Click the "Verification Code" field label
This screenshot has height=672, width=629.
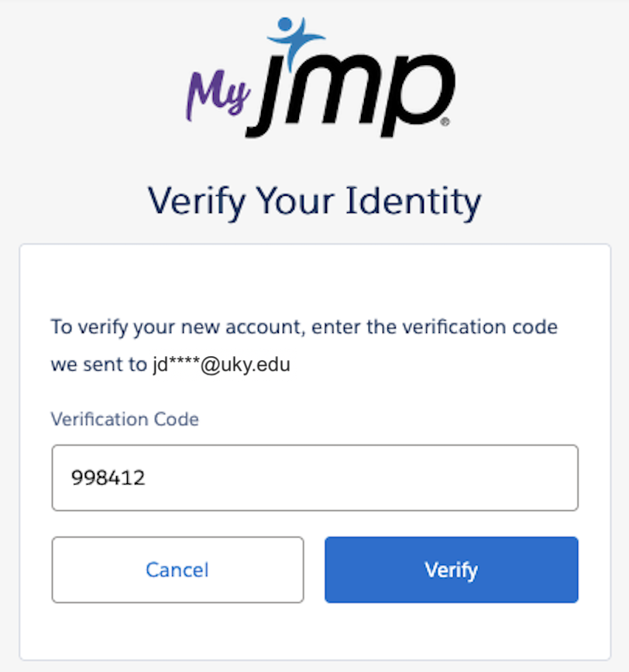tap(125, 419)
